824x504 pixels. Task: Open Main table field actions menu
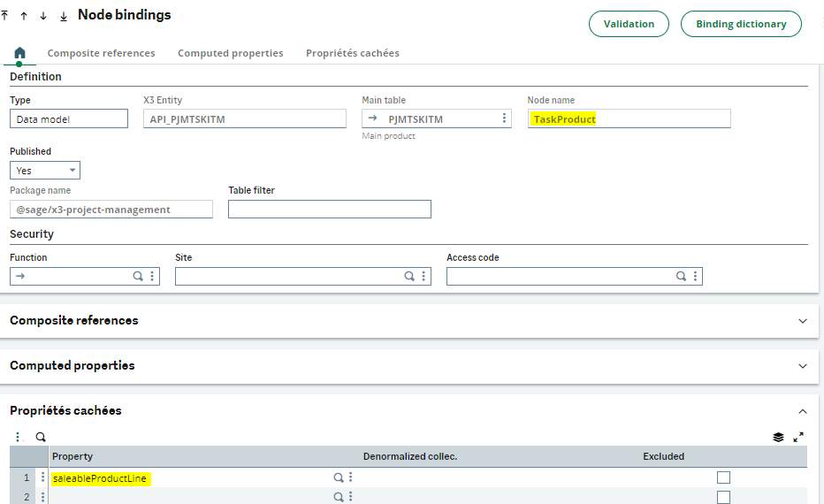pyautogui.click(x=504, y=118)
